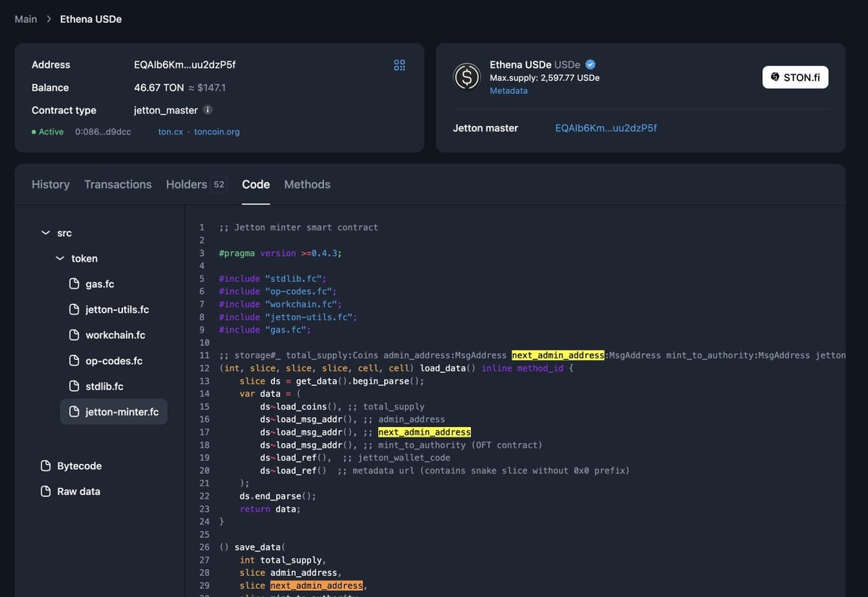868x597 pixels.
Task: Click the STON.fi button
Action: (796, 77)
